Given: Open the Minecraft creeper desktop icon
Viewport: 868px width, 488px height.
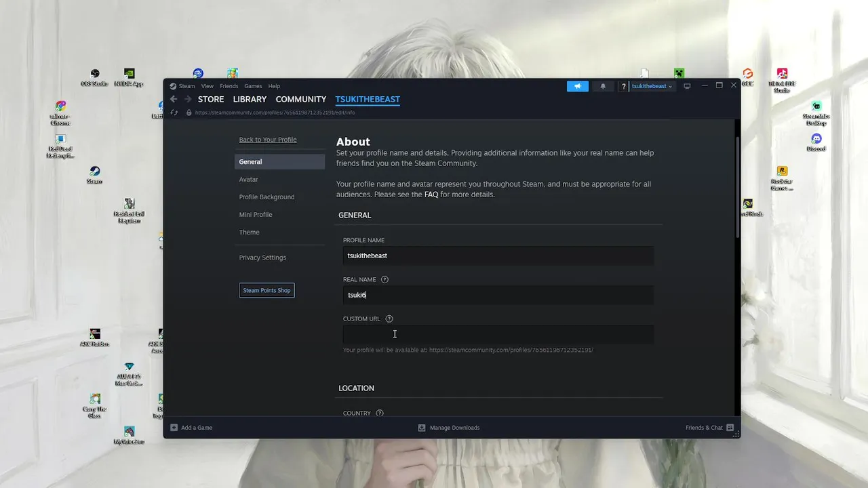Looking at the screenshot, I should (679, 73).
